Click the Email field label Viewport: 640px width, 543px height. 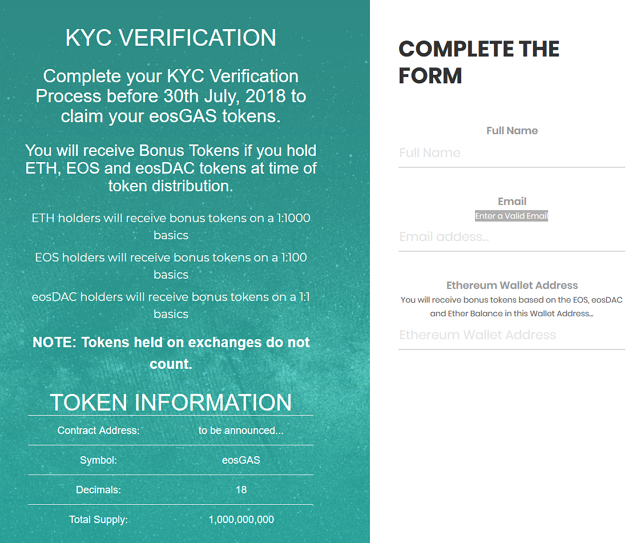point(512,201)
